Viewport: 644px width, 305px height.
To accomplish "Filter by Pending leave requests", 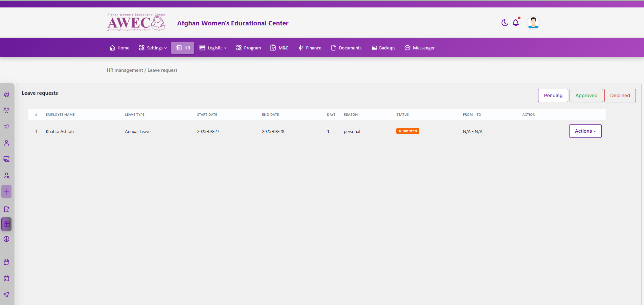I will click(553, 95).
